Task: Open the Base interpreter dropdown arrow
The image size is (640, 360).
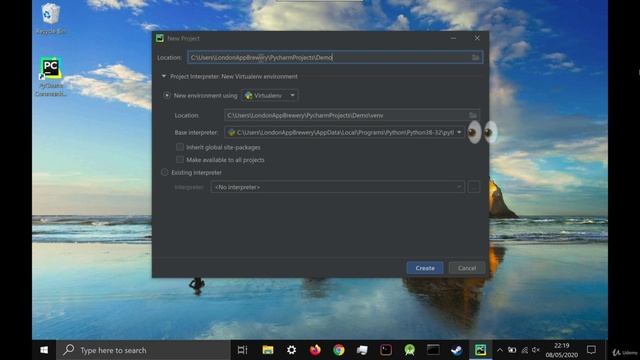Action: [459, 132]
